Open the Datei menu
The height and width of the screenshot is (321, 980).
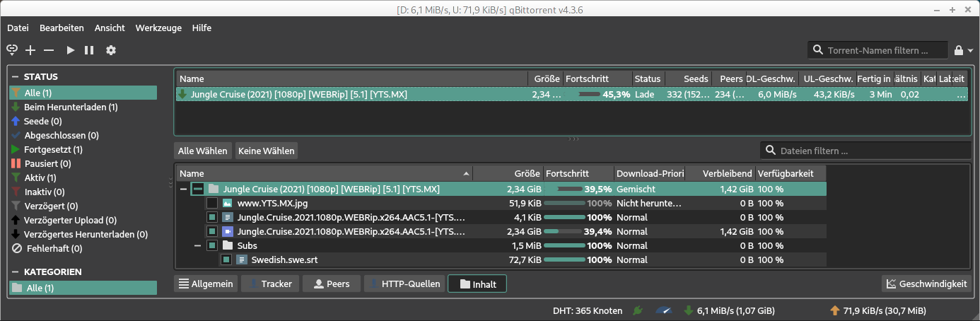18,28
